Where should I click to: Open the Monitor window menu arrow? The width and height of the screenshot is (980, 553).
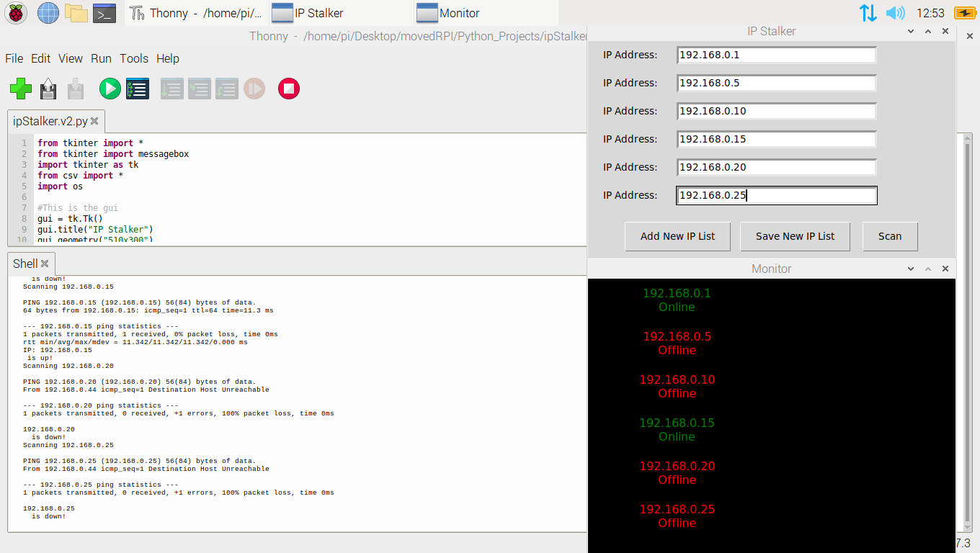pyautogui.click(x=911, y=269)
